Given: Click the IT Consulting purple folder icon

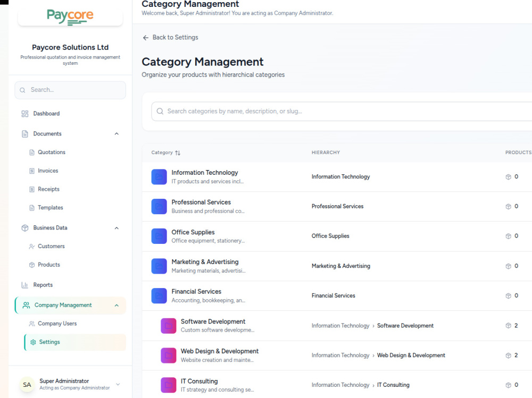Looking at the screenshot, I should 168,385.
